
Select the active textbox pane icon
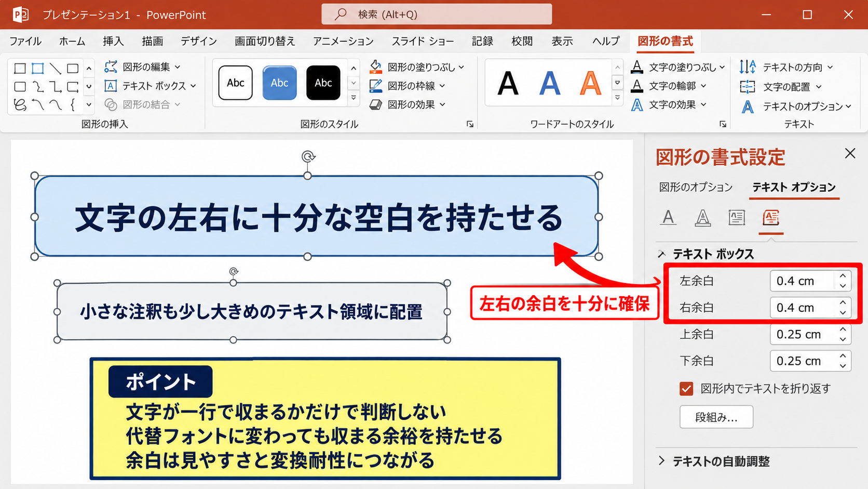pos(771,217)
